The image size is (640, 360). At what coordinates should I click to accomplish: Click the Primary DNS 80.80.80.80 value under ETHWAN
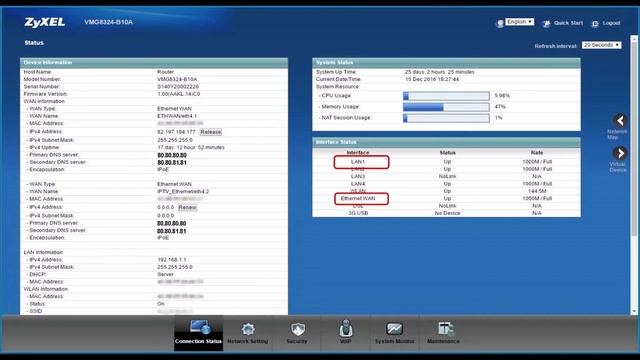point(172,155)
